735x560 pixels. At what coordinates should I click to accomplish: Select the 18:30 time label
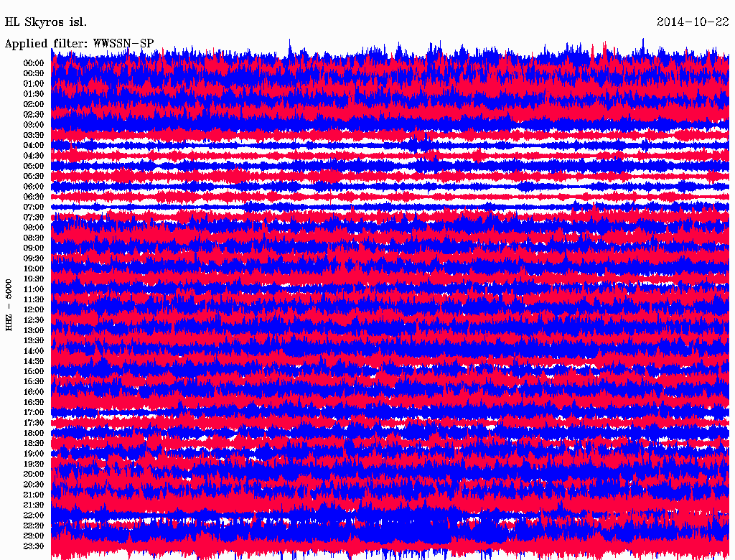point(33,443)
